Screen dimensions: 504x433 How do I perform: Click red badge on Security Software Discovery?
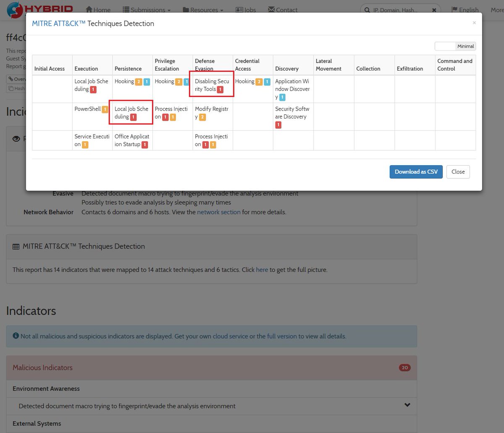pos(278,125)
